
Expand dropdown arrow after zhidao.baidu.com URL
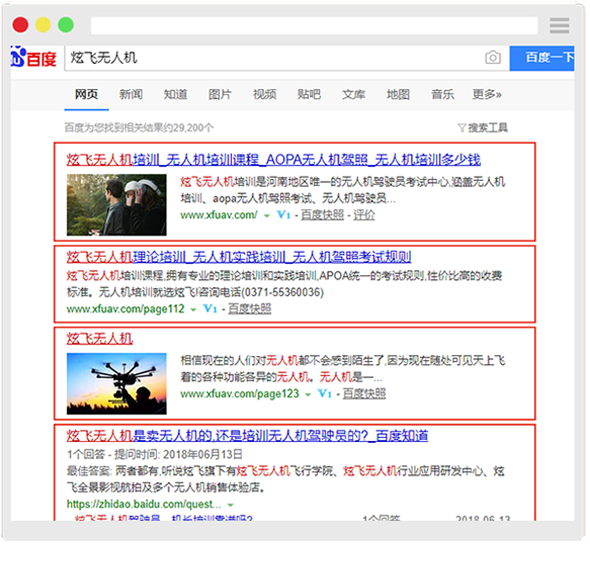(x=231, y=505)
